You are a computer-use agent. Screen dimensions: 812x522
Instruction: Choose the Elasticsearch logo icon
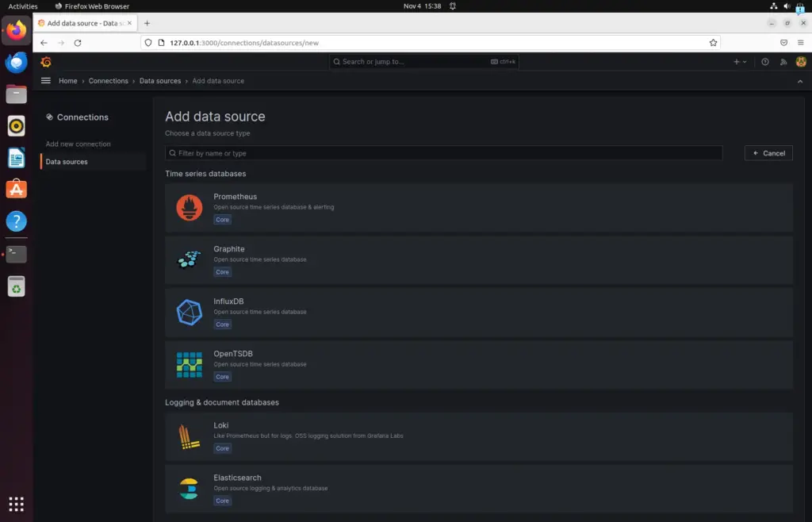point(189,489)
